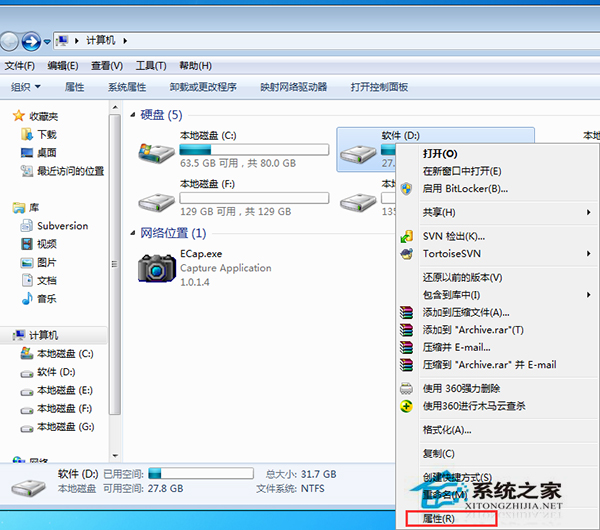Select 收藏夹 star icon in sidebar
The height and width of the screenshot is (530, 600).
point(19,116)
